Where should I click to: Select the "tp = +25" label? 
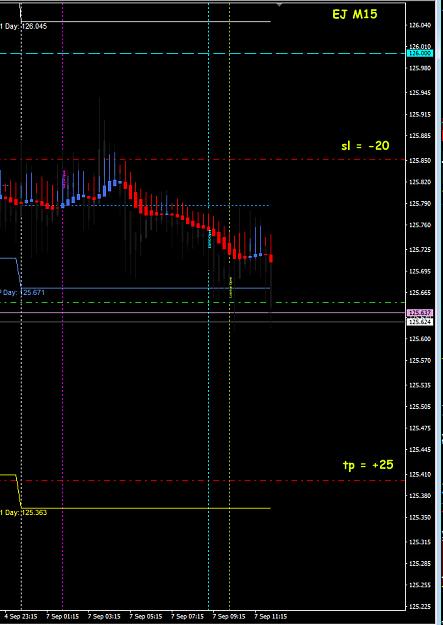click(x=368, y=465)
